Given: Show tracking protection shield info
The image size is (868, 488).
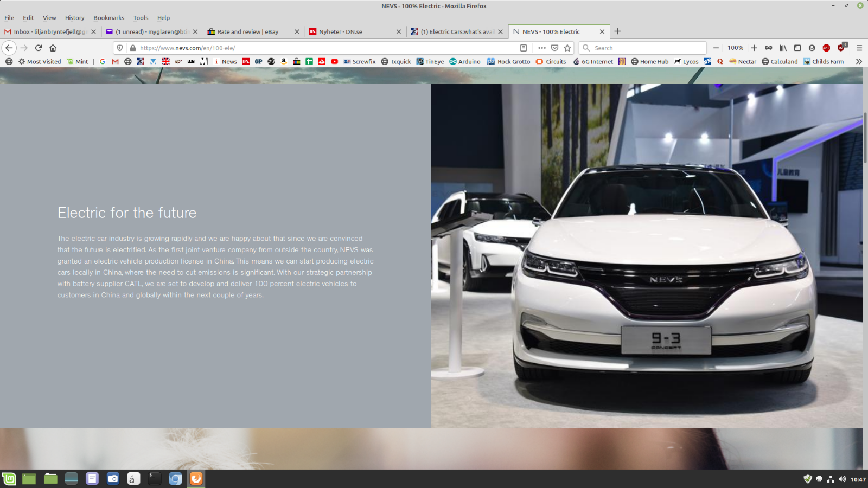Looking at the screenshot, I should coord(120,48).
